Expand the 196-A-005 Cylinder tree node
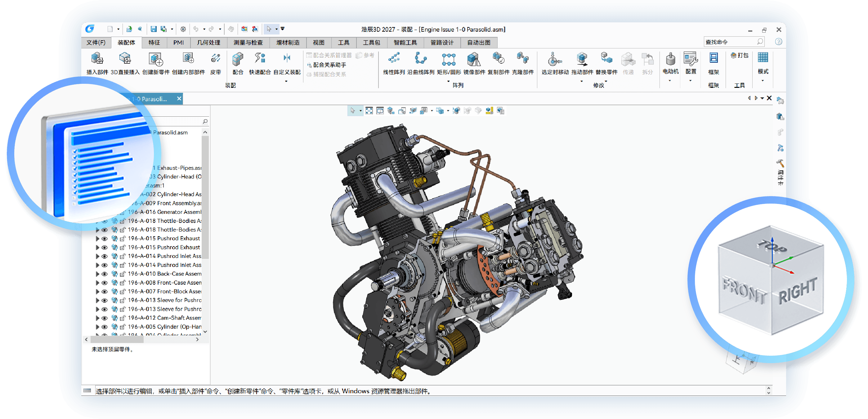 coord(97,327)
